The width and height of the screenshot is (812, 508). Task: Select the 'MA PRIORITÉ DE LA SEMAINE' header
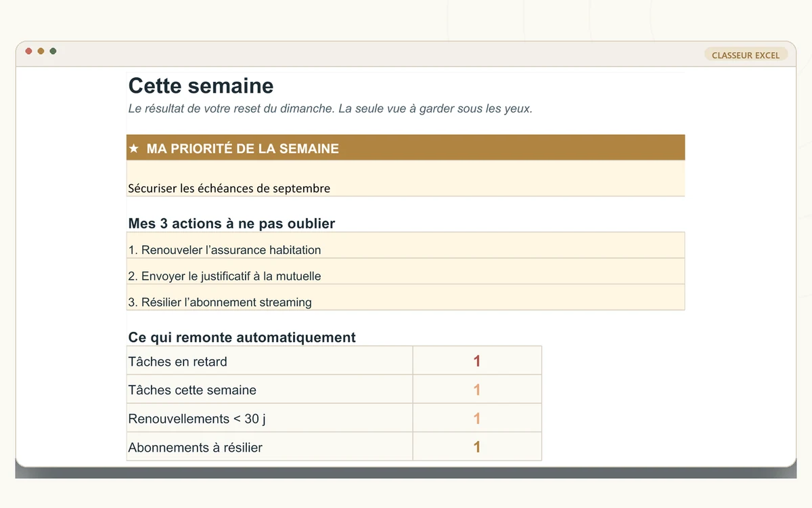click(x=405, y=148)
